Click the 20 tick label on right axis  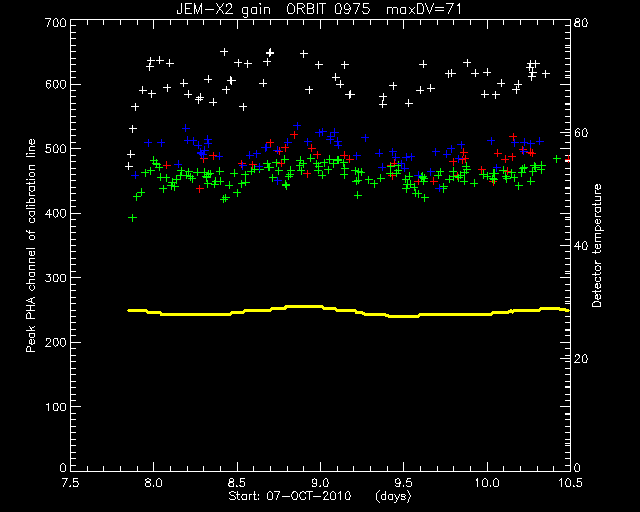tap(580, 358)
